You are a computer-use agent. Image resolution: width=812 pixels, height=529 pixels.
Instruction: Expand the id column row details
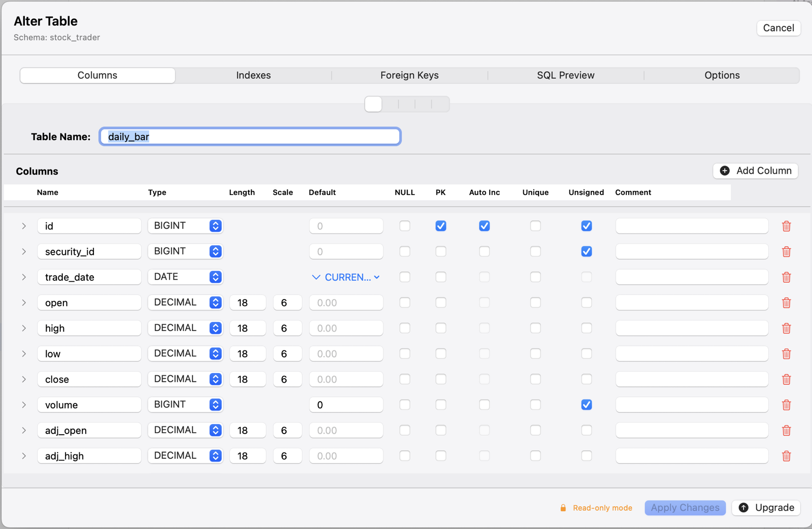click(x=24, y=226)
